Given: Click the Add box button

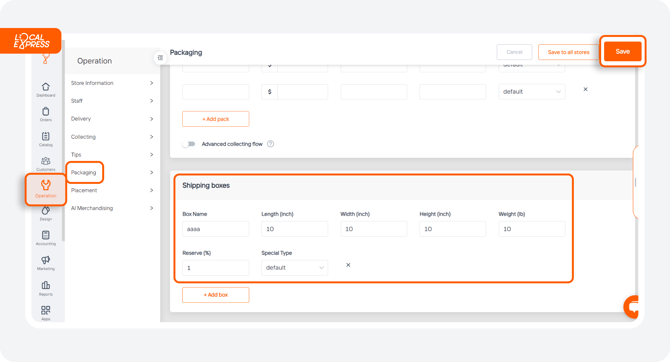Looking at the screenshot, I should pos(216,295).
